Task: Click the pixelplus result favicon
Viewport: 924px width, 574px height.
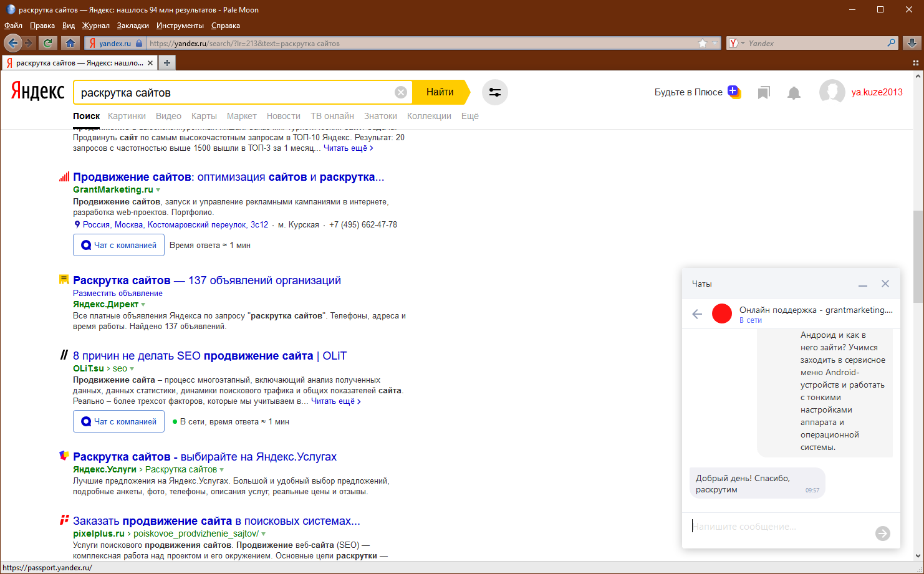Action: click(x=64, y=520)
